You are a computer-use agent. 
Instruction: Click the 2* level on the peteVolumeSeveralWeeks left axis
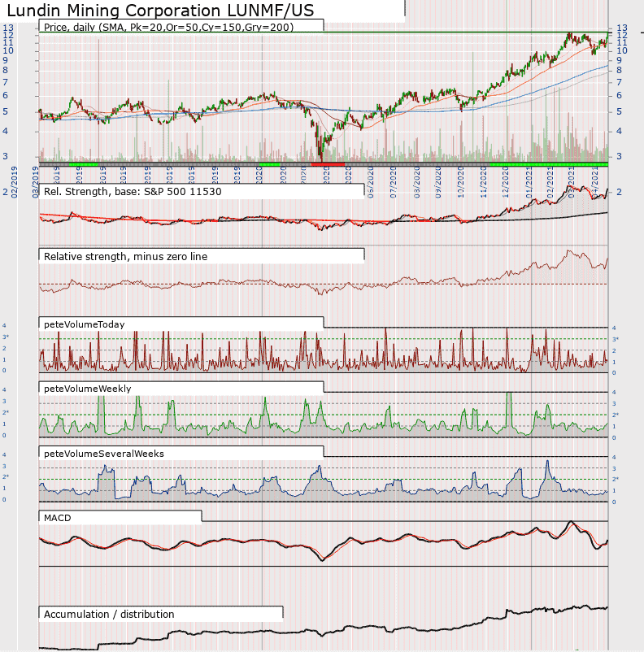(6, 477)
